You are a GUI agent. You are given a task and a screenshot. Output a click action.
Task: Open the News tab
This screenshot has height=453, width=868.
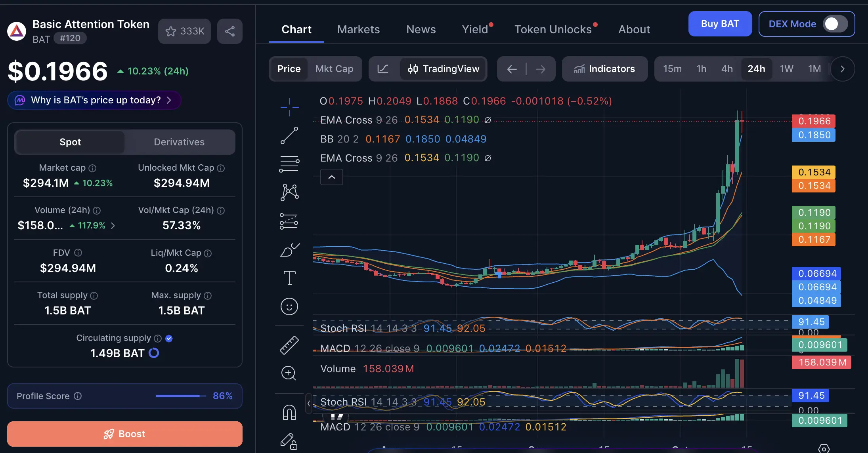coord(421,29)
